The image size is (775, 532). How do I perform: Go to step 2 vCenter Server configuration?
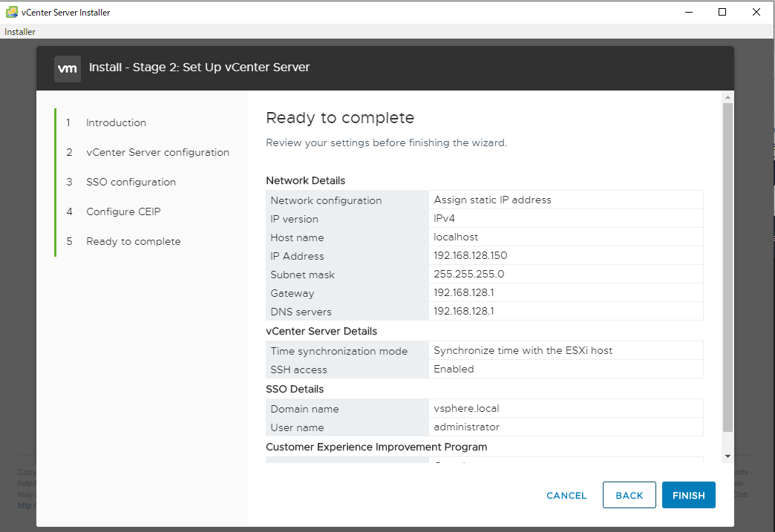click(157, 152)
